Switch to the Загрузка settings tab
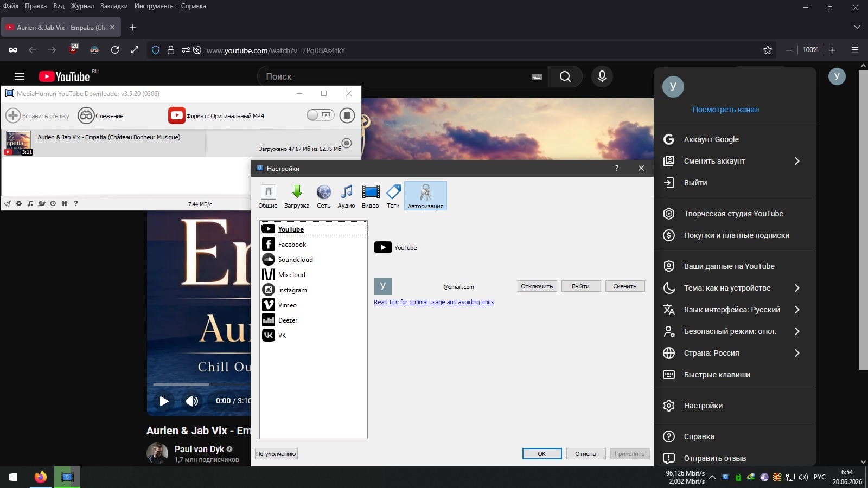The width and height of the screenshot is (868, 488). (x=297, y=196)
